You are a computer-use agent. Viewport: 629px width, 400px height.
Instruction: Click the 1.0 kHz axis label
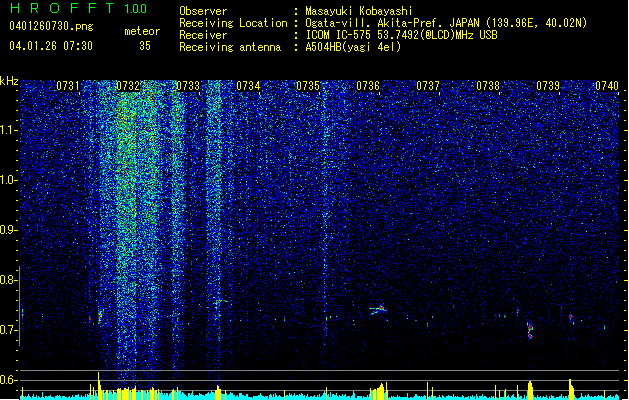coord(8,180)
